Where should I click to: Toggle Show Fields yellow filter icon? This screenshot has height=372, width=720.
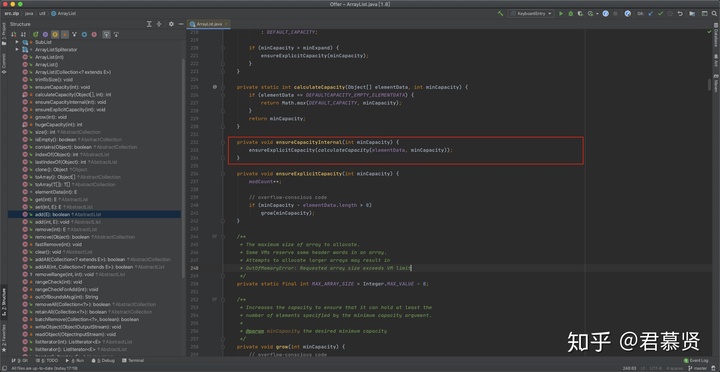pos(55,34)
